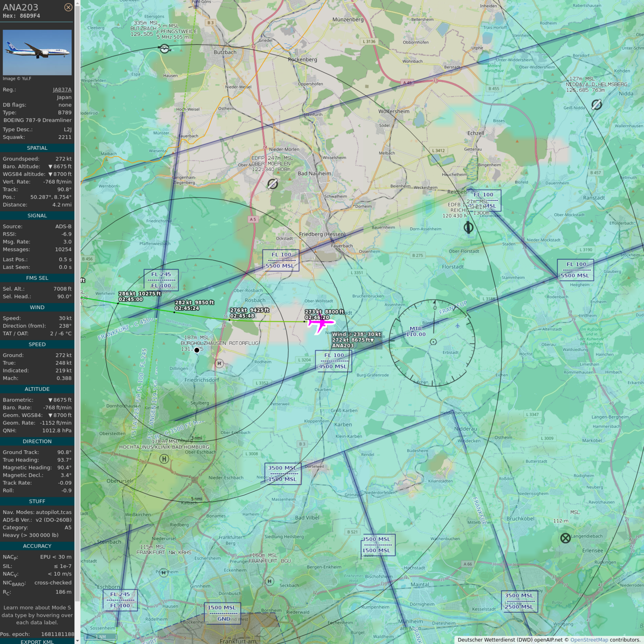
Task: Select the 02:45:00 track point label
Action: click(x=131, y=299)
